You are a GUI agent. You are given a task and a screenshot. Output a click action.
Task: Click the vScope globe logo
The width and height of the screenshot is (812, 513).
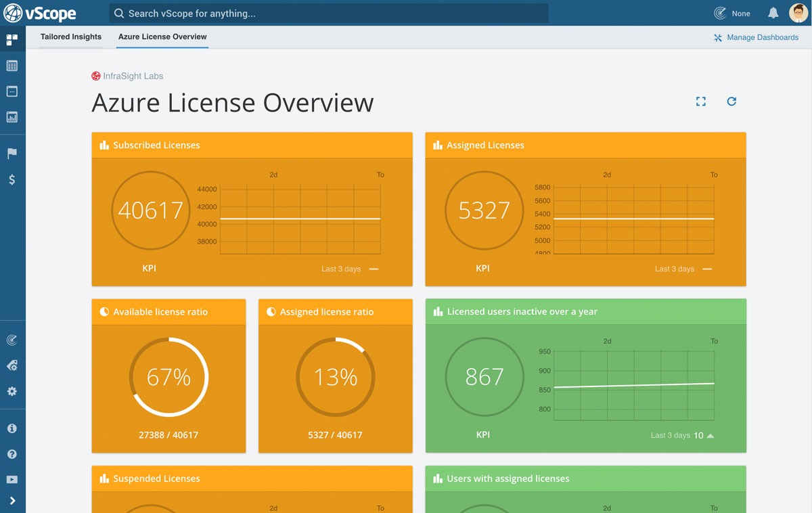13,13
